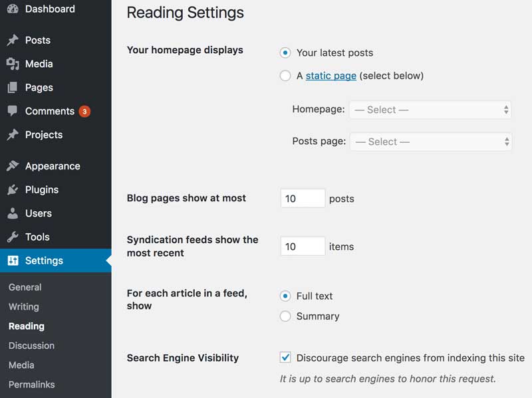
Task: Open the Writing settings link
Action: [24, 306]
